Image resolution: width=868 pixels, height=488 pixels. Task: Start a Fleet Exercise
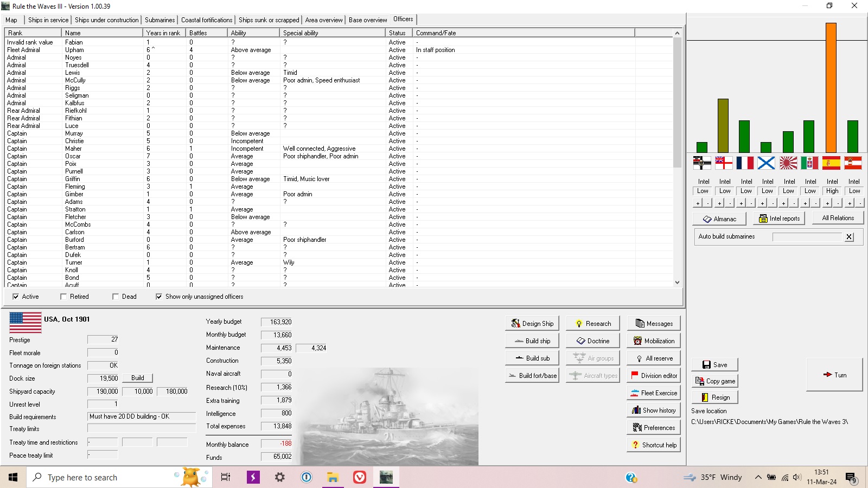(x=654, y=393)
